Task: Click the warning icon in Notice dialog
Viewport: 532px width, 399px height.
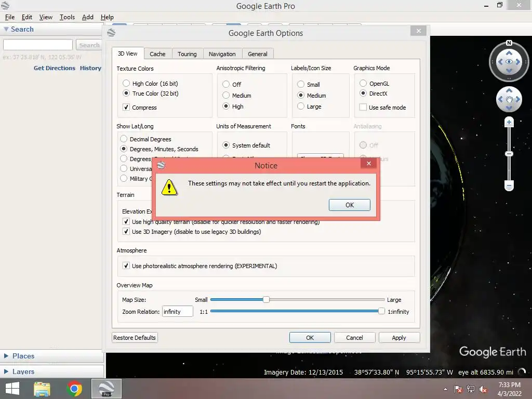Action: (169, 187)
